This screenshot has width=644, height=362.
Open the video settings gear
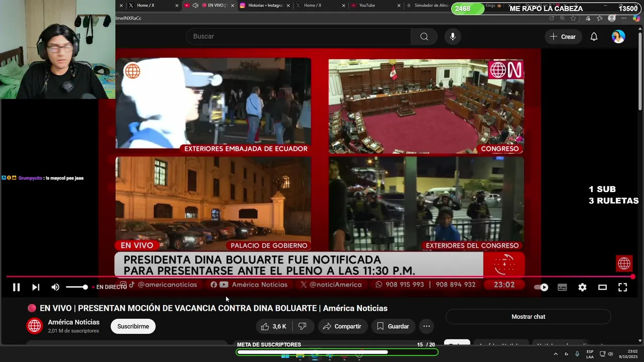[x=582, y=287]
